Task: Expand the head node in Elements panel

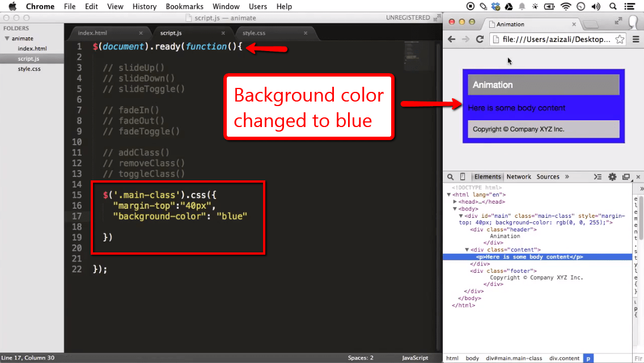Action: [x=455, y=201]
